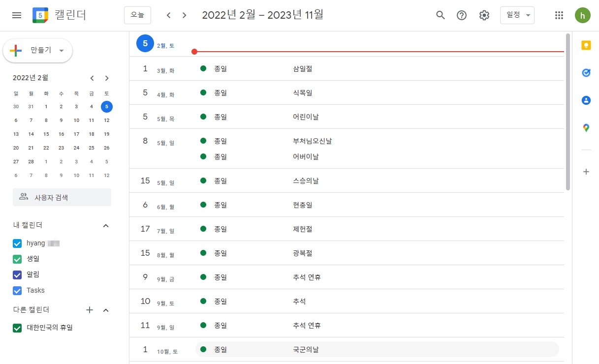
Task: Open the 추석 event details
Action: [x=299, y=301]
